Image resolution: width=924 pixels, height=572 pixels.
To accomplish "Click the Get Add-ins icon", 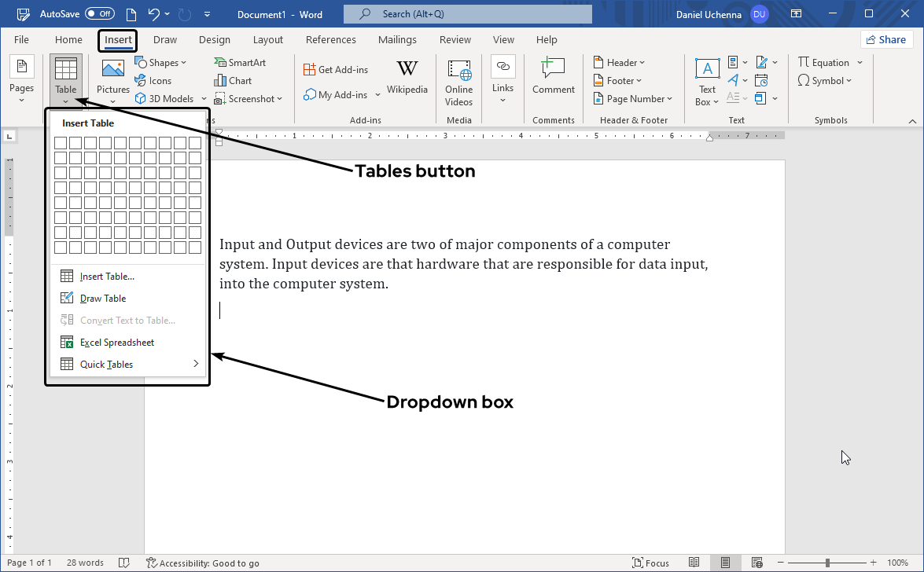I will point(336,70).
